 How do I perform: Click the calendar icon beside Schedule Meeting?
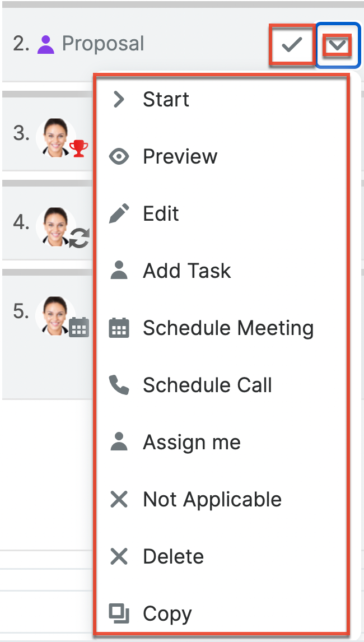coord(119,328)
